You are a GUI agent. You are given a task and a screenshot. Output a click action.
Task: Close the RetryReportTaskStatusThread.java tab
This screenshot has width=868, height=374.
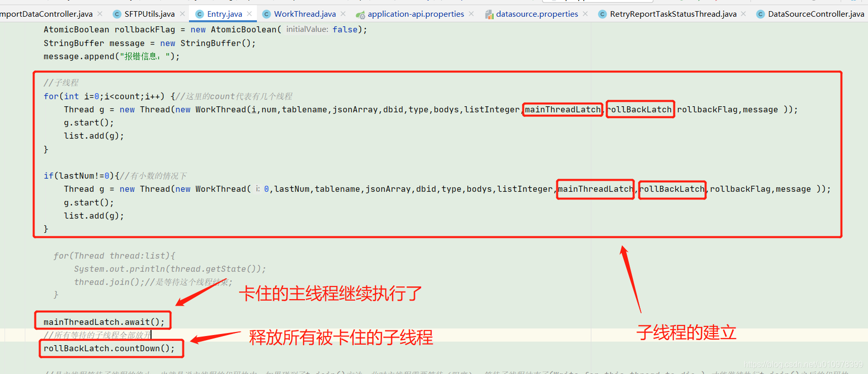[x=743, y=14]
